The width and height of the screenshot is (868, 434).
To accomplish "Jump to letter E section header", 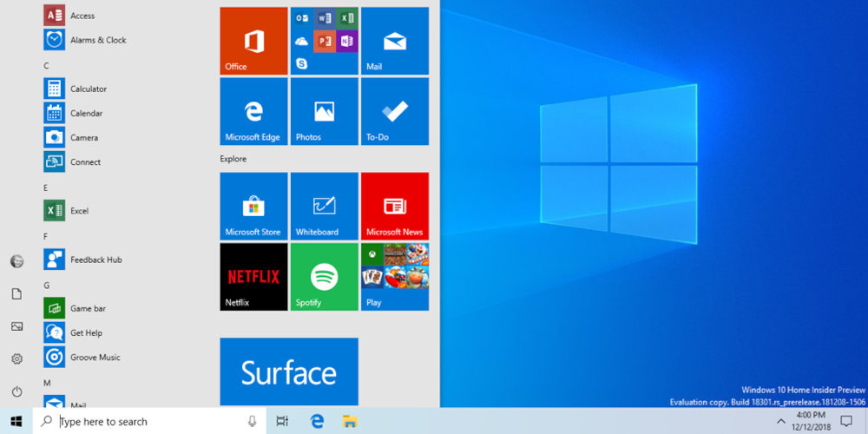I will point(46,187).
